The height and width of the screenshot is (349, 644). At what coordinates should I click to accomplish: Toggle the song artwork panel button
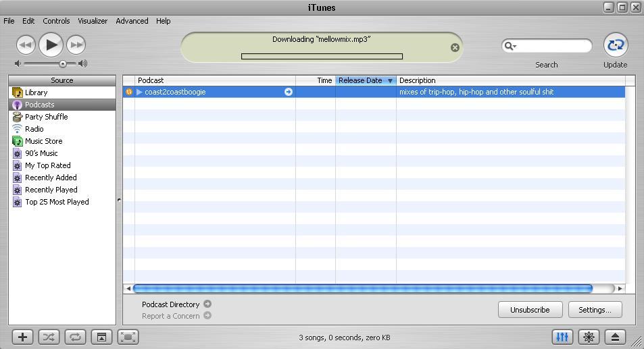(101, 337)
